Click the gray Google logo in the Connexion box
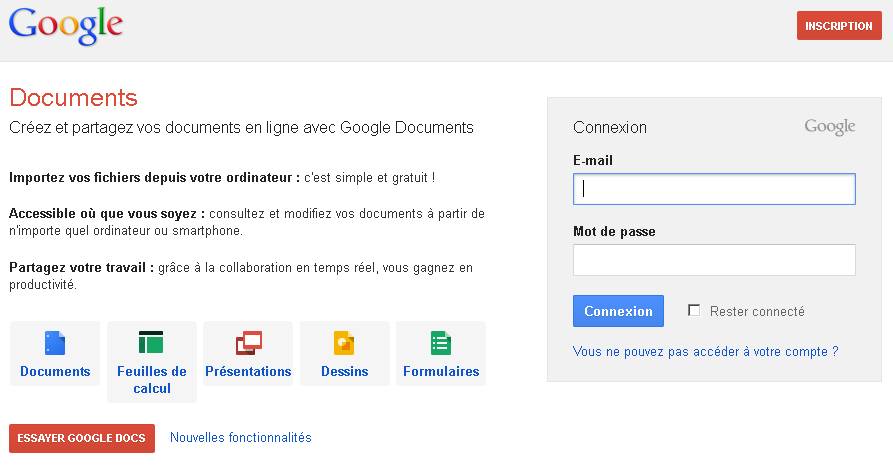Viewport: 893px width, 473px height. click(830, 127)
